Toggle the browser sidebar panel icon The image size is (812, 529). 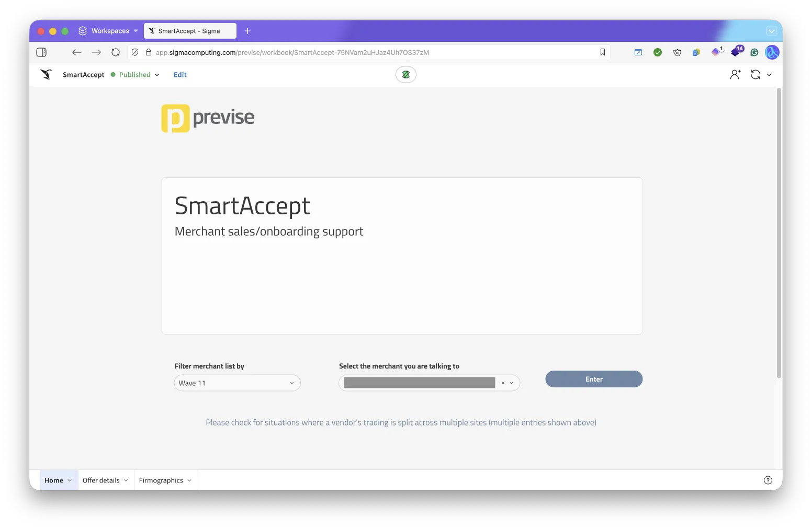pos(41,52)
